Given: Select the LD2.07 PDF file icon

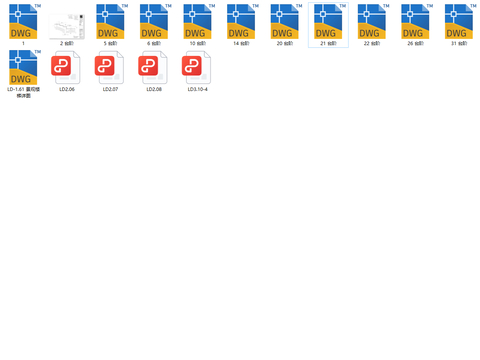Looking at the screenshot, I should coord(109,67).
